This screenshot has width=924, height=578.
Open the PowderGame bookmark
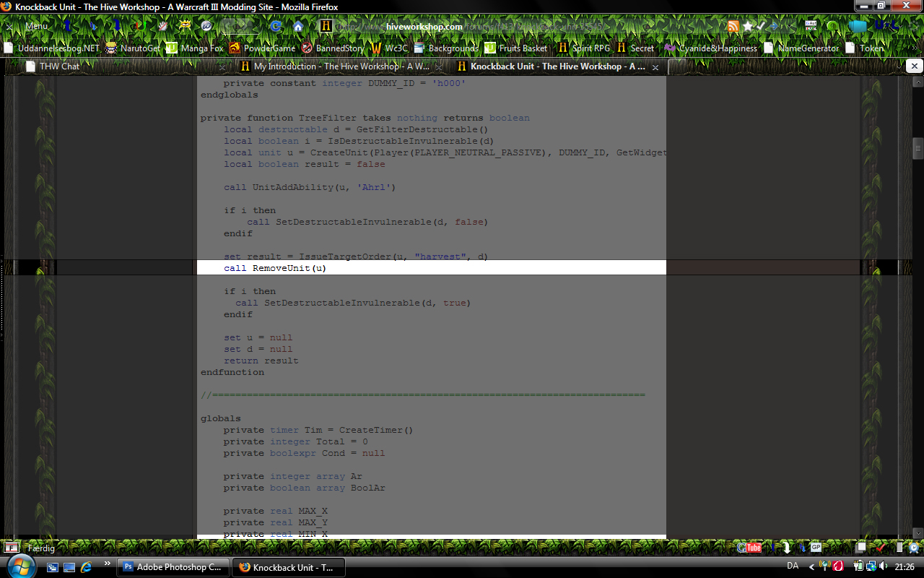262,48
